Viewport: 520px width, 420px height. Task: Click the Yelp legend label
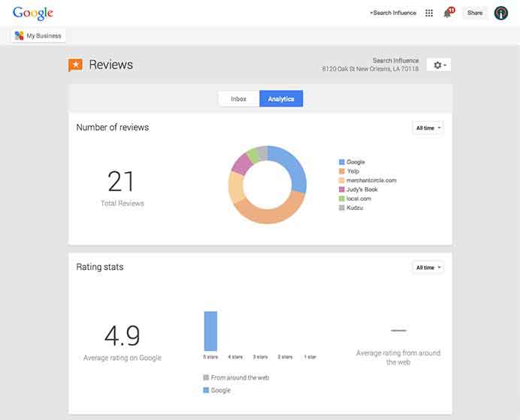point(353,171)
